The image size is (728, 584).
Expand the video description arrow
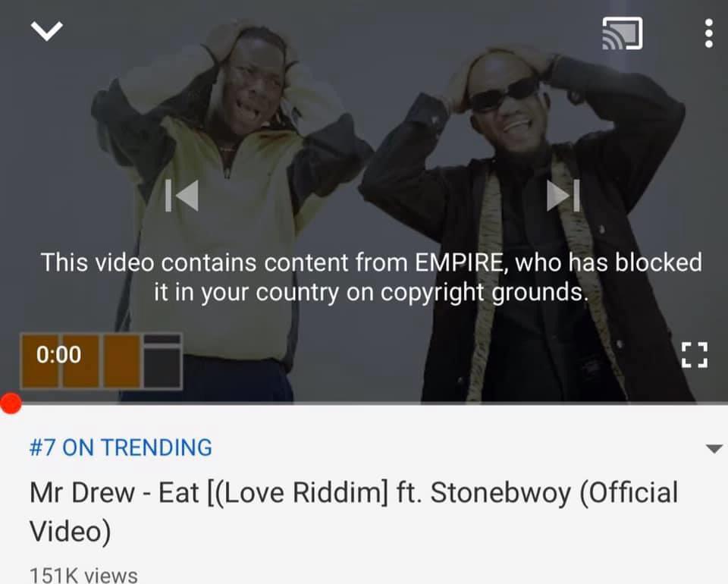click(714, 448)
